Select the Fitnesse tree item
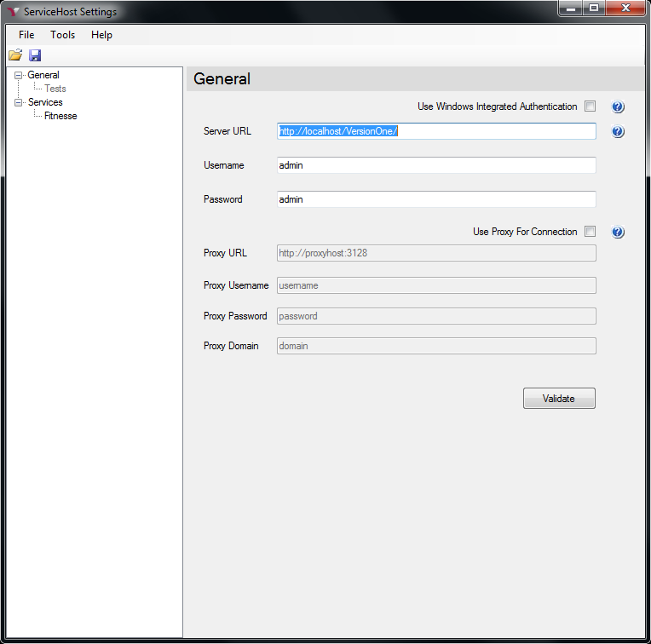 [60, 116]
